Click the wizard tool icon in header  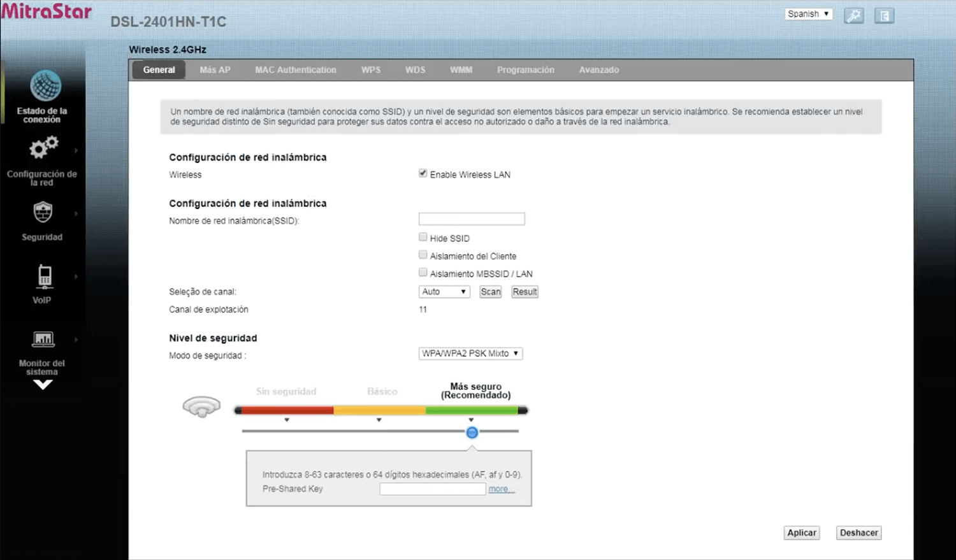853,16
